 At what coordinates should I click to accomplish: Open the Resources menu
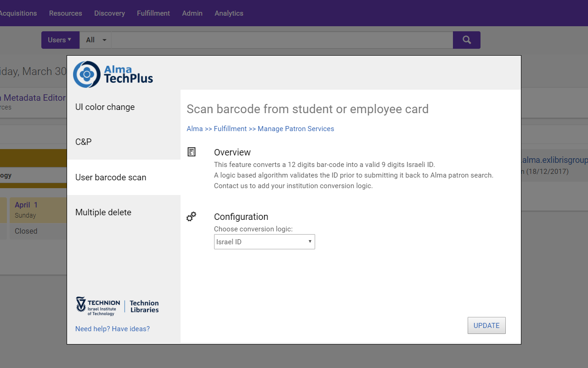click(66, 13)
